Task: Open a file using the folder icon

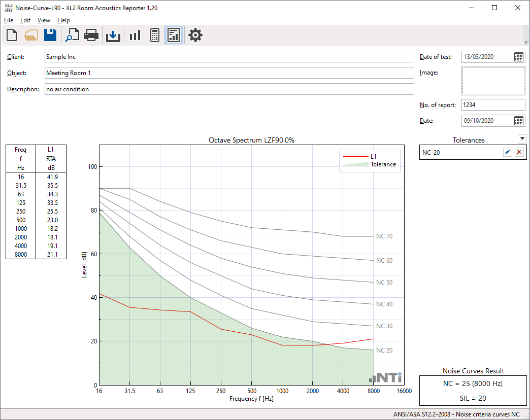Action: click(31, 35)
